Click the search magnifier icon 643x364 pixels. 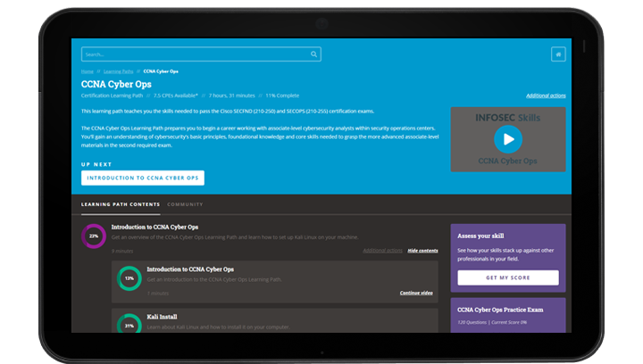[x=313, y=54]
